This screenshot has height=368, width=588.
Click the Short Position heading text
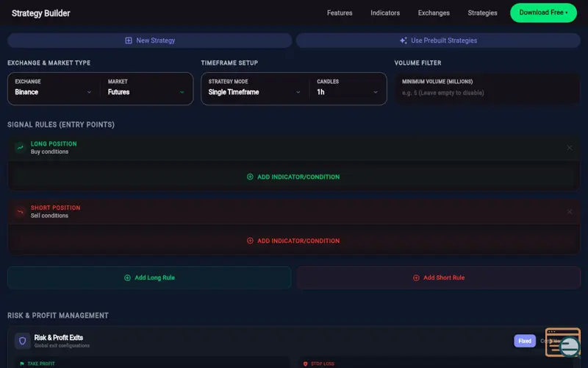(56, 208)
